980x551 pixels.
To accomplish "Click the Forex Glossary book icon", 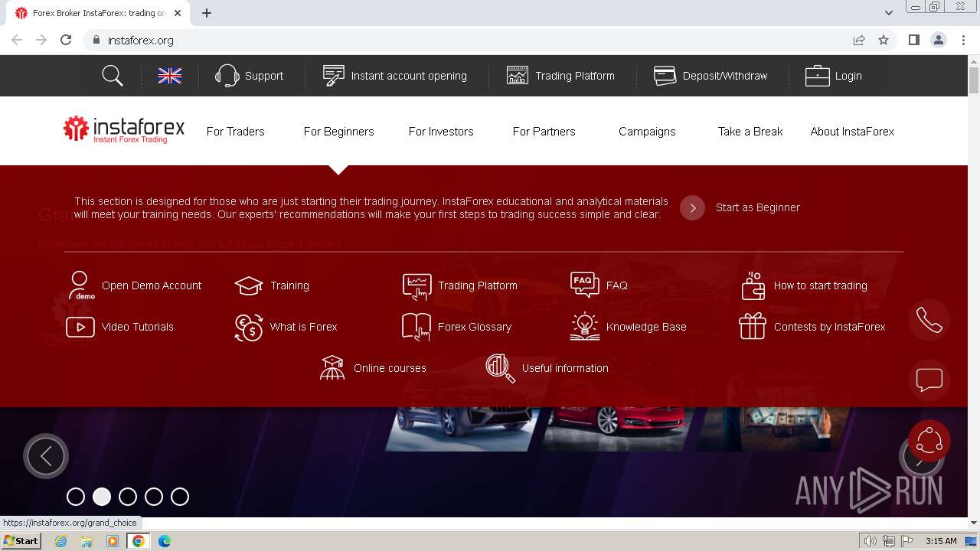I will (416, 327).
